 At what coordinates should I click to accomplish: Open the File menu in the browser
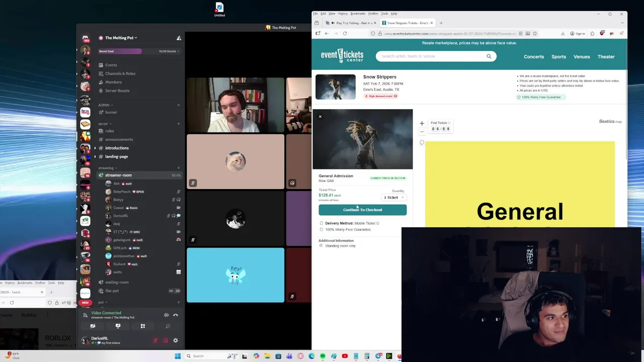315,14
